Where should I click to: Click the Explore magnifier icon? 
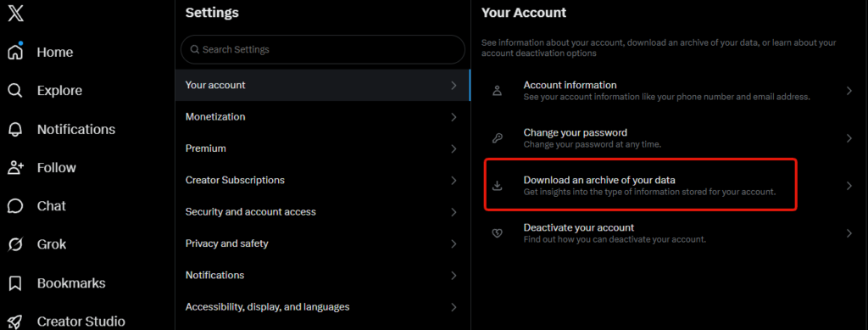[15, 91]
